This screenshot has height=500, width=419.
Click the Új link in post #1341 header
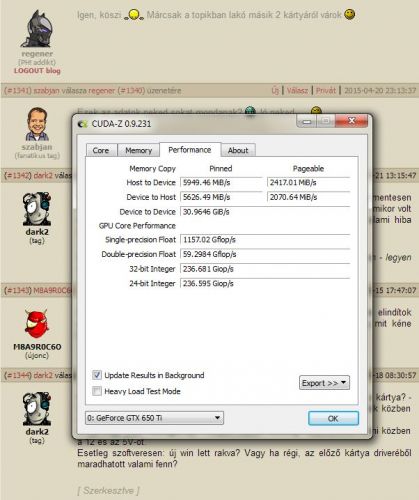point(275,90)
